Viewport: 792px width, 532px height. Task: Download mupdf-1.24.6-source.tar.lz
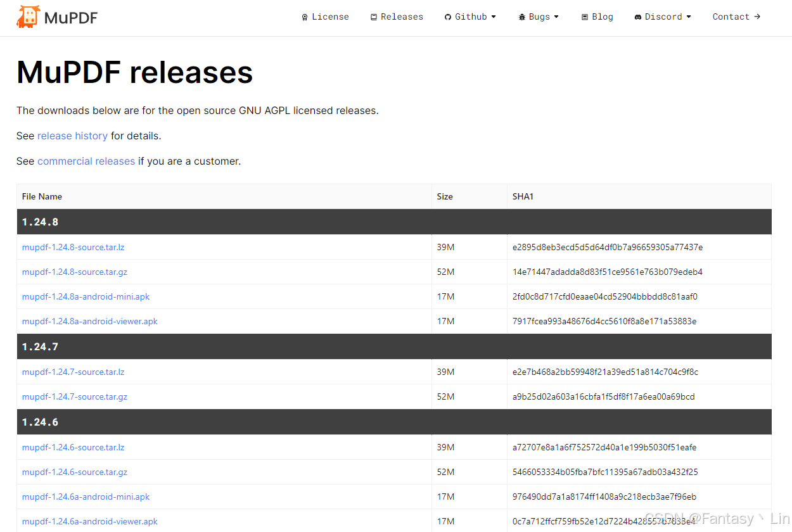(73, 447)
